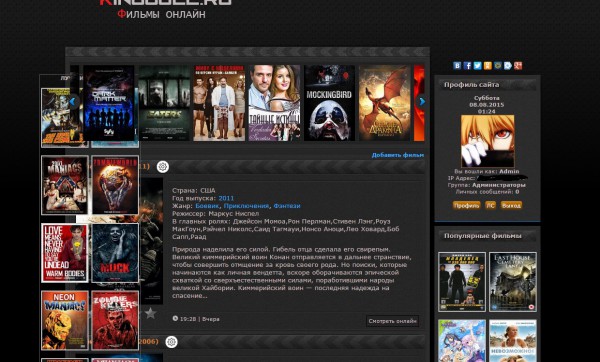Open the Mockingbird poster in carousel
Viewport: 600px width, 362px height.
329,103
